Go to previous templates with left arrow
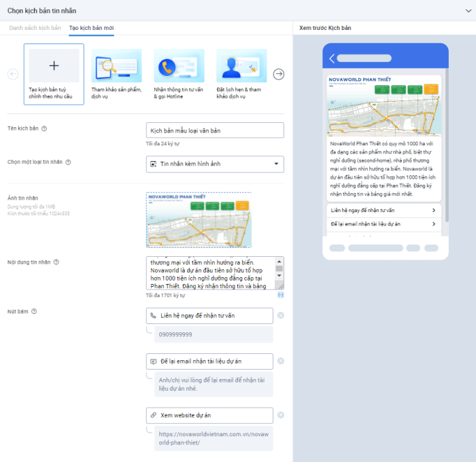The height and width of the screenshot is (462, 476). pos(13,74)
